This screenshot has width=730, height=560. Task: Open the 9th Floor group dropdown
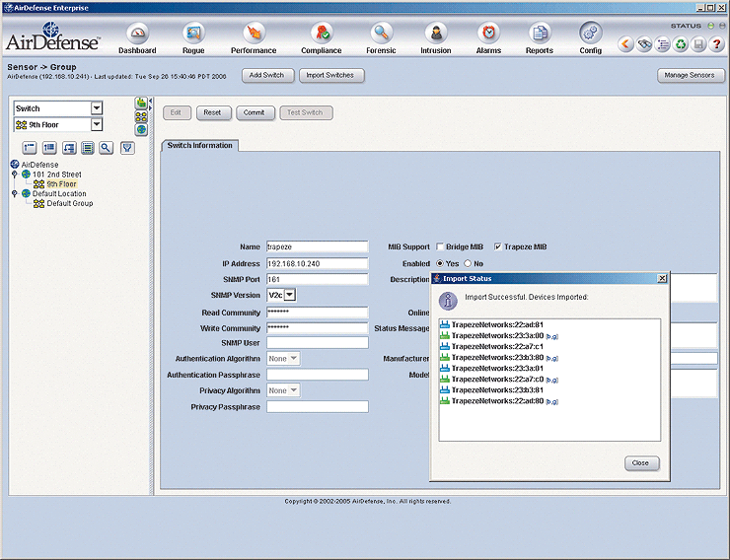97,124
